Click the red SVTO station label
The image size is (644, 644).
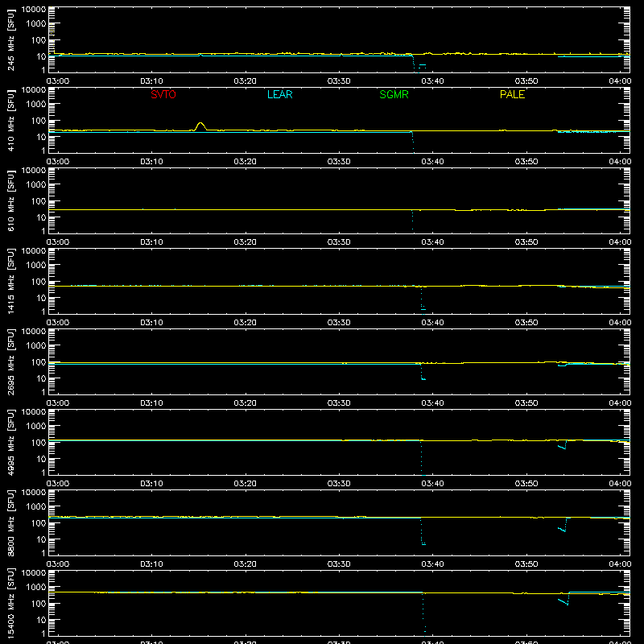[163, 94]
